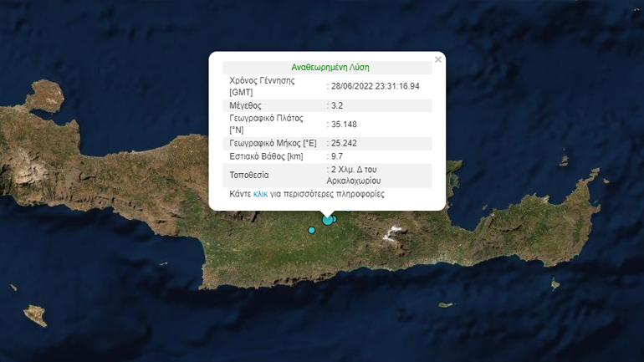Click the 'Γεωγραφικό Πλάτος [°N]' label
Viewport: 644px width, 362px height.
266,124
